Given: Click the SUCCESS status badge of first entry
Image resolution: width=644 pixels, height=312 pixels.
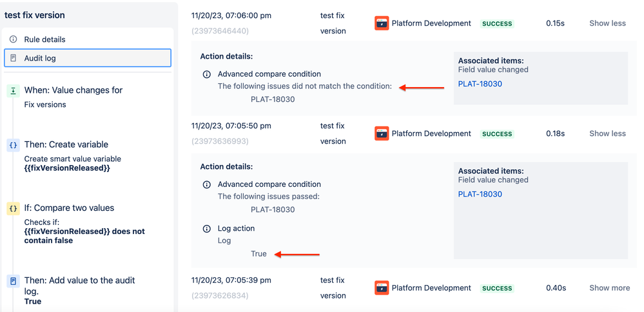Looking at the screenshot, I should [497, 24].
